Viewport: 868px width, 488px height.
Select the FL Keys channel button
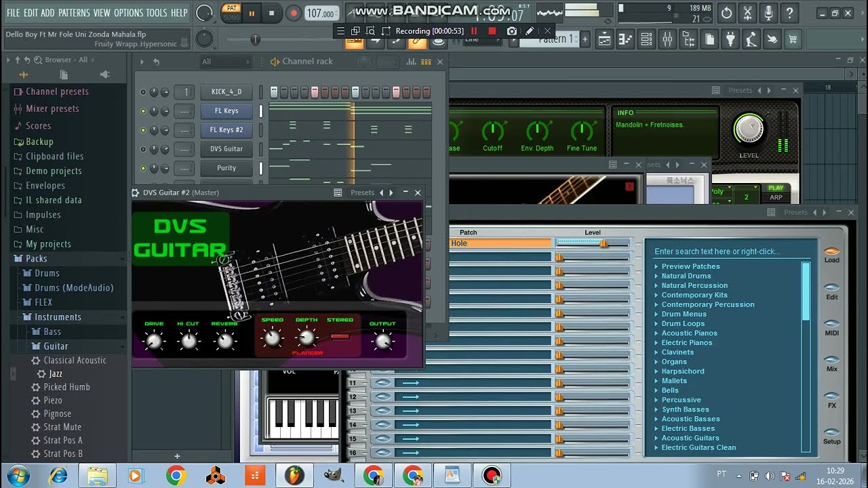pos(226,110)
